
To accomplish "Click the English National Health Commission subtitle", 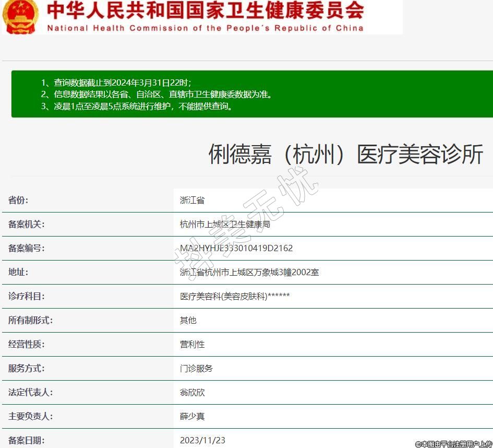I will [205, 28].
